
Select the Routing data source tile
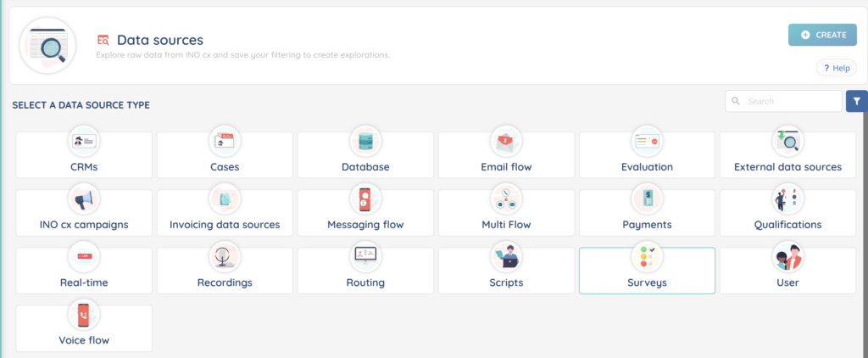point(365,271)
